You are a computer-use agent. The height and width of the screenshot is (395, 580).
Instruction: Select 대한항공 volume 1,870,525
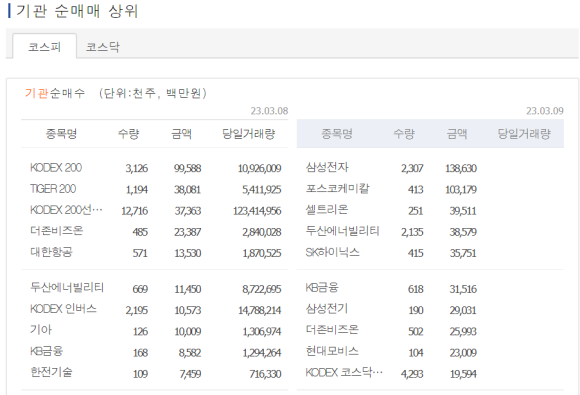click(262, 253)
